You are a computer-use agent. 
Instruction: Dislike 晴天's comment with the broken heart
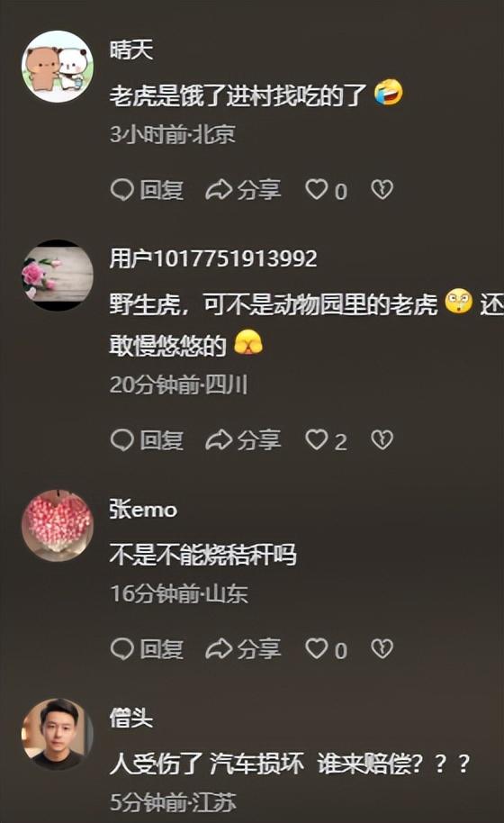(382, 189)
